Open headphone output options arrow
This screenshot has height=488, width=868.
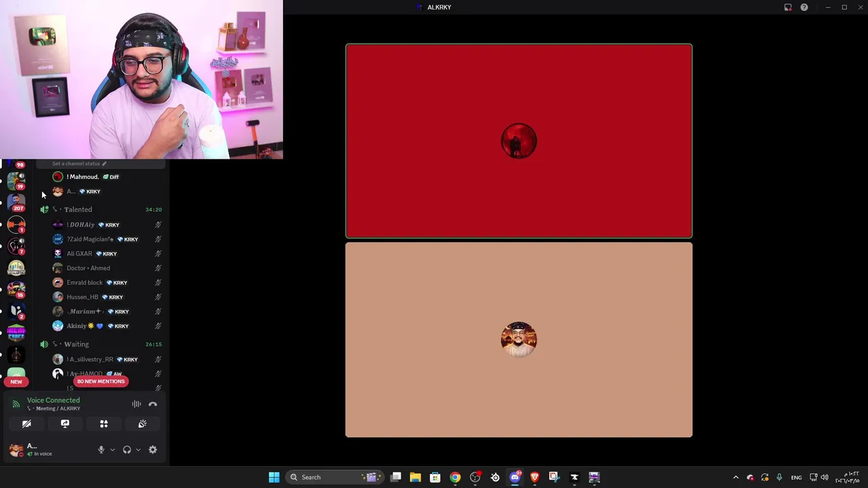[x=138, y=449]
